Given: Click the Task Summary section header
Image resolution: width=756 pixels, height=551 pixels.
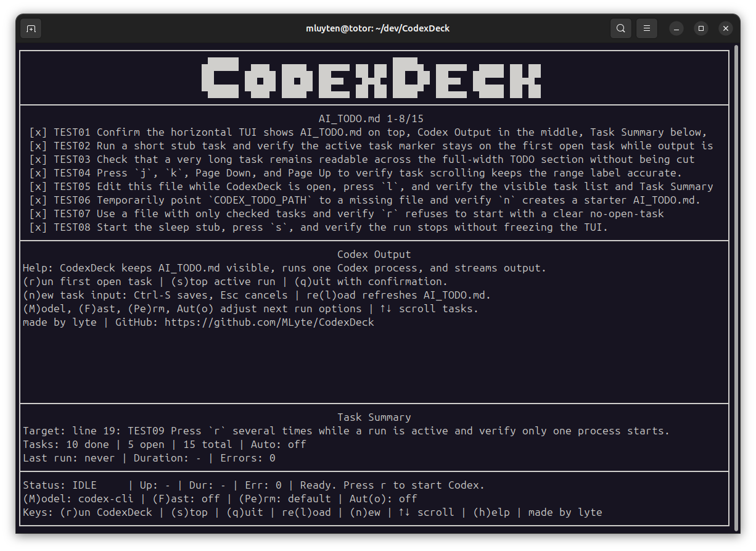Looking at the screenshot, I should point(374,417).
